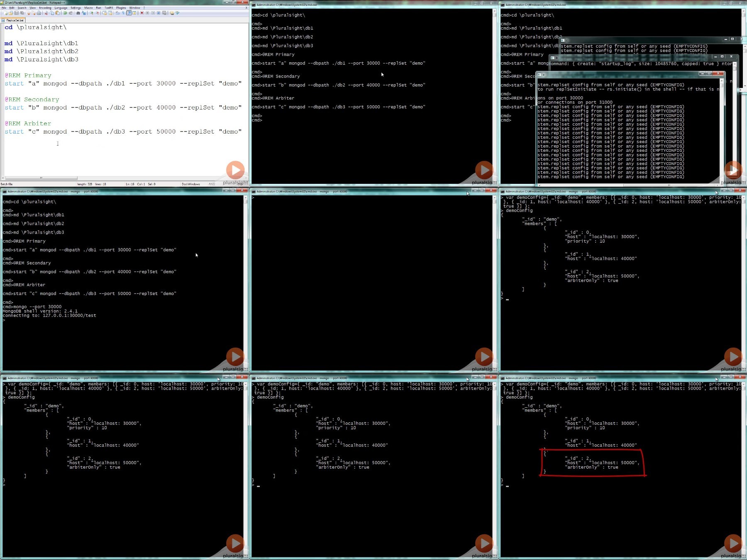Toggle the highlighted word wrap toolbar button
The height and width of the screenshot is (560, 747).
pyautogui.click(x=129, y=13)
